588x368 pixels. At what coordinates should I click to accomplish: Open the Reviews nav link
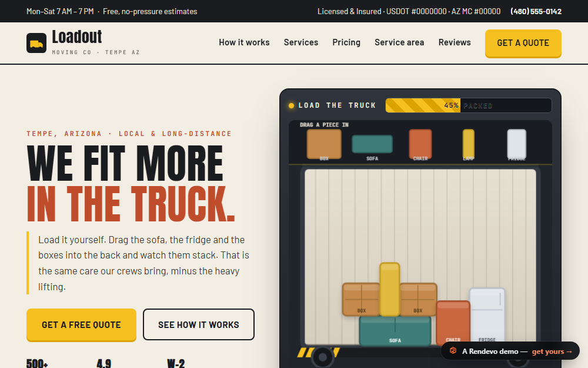455,42
